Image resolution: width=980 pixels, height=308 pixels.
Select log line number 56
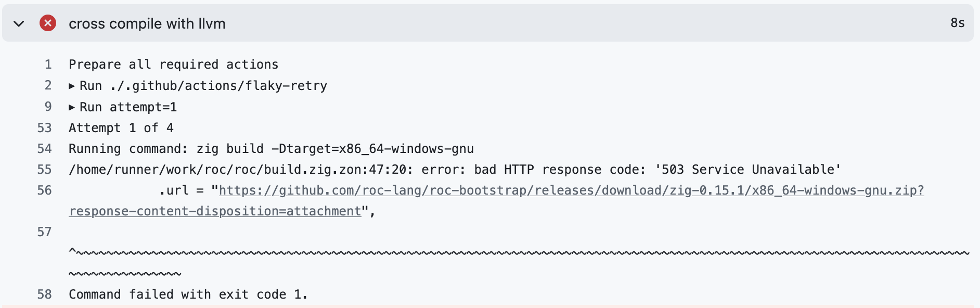45,190
